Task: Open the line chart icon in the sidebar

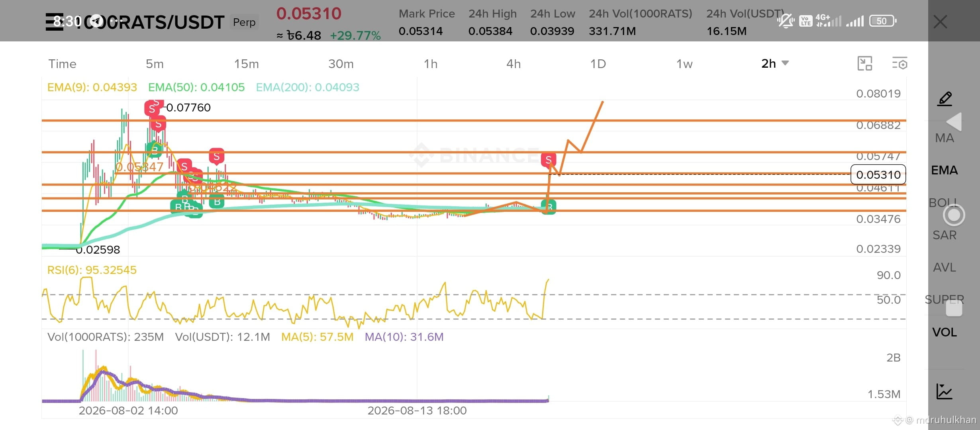Action: pos(944,391)
